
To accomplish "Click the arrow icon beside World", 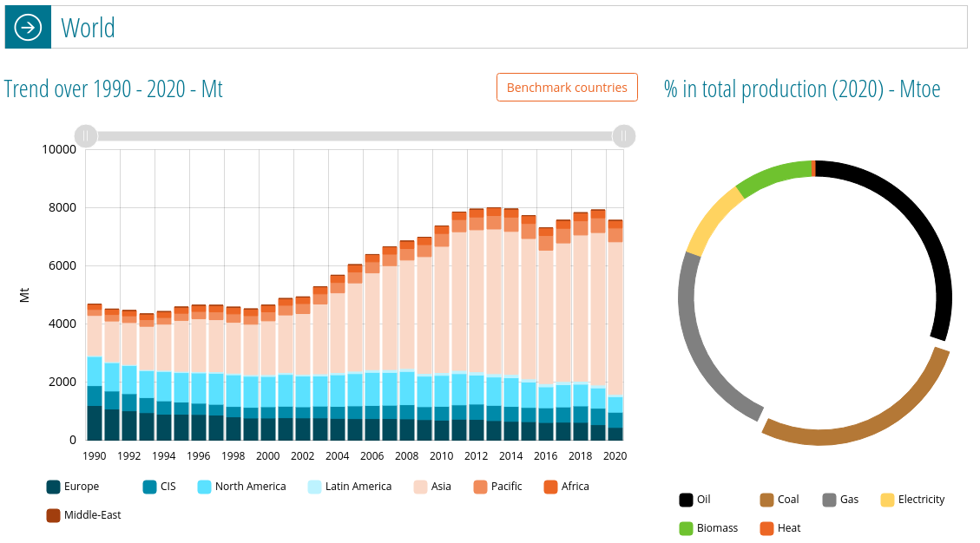I will point(28,28).
